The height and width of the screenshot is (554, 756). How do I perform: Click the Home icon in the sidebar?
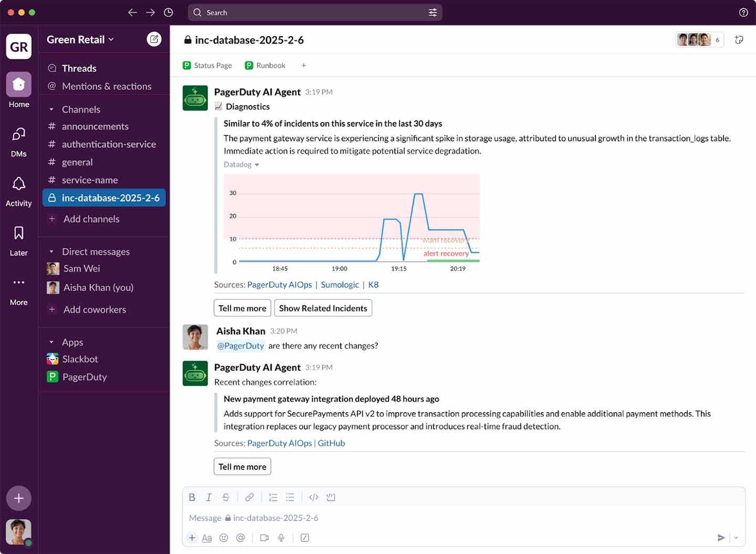click(x=18, y=84)
